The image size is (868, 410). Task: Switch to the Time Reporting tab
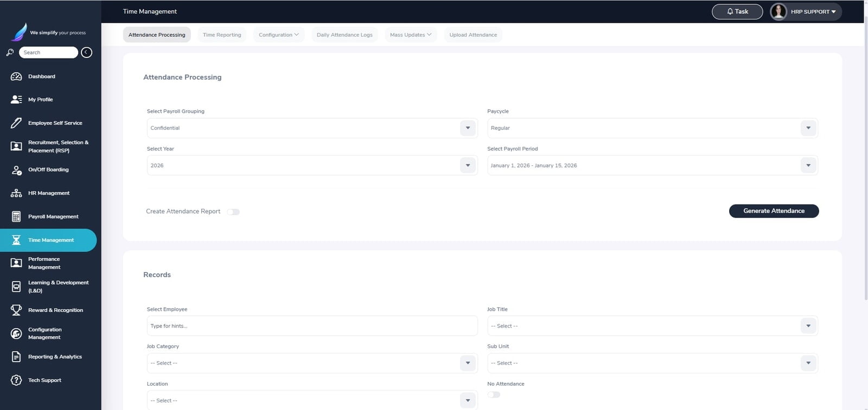tap(222, 35)
